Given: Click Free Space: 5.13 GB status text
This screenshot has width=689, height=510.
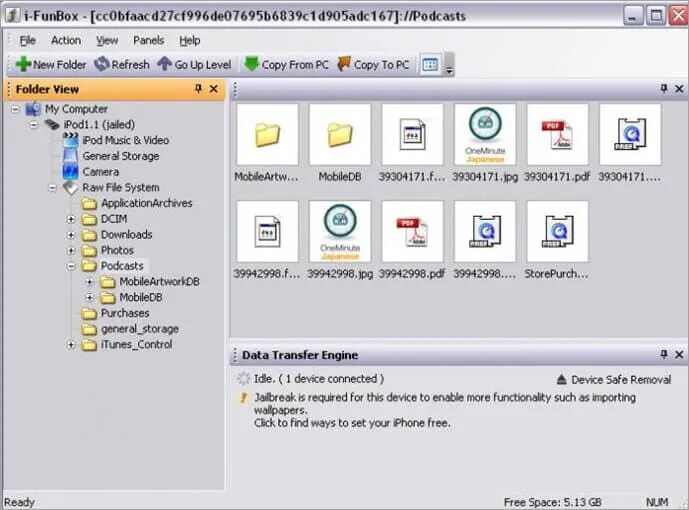Looking at the screenshot, I should coord(552,502).
